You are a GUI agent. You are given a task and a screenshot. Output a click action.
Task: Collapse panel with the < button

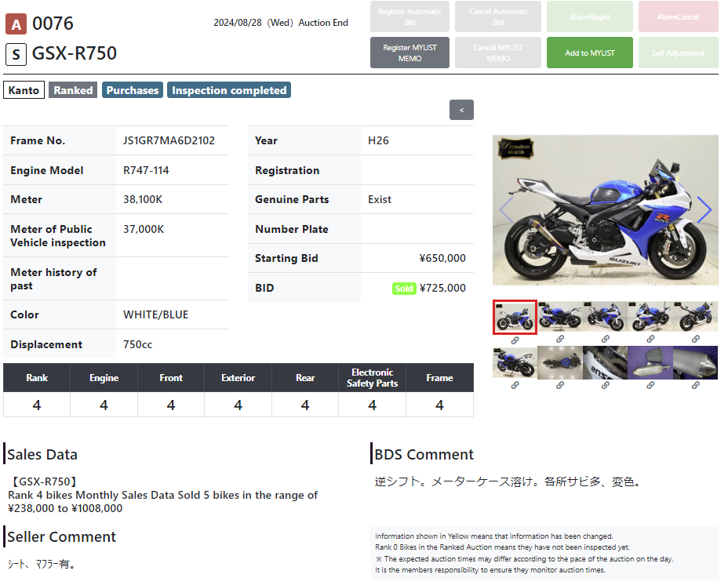coord(461,110)
